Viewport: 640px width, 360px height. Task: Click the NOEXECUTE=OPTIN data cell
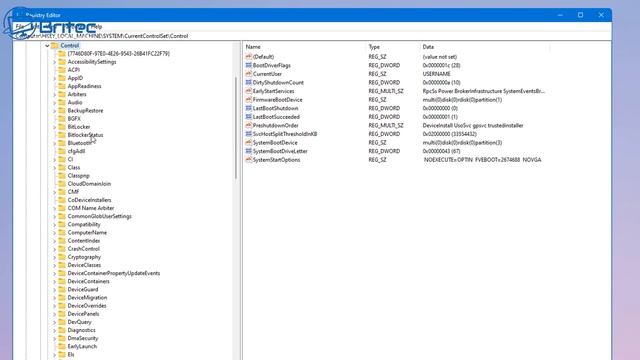pyautogui.click(x=482, y=160)
